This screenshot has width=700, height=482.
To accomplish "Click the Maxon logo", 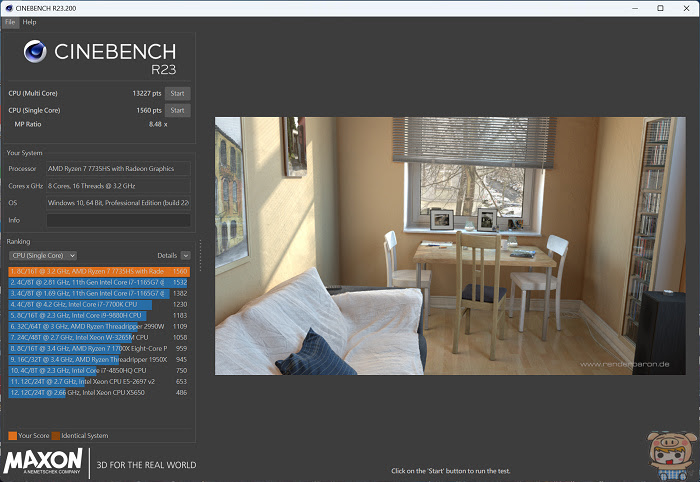I will point(43,461).
